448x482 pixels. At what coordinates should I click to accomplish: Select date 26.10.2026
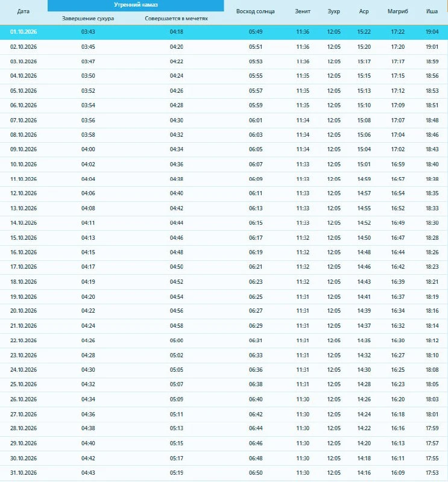[x=24, y=399]
